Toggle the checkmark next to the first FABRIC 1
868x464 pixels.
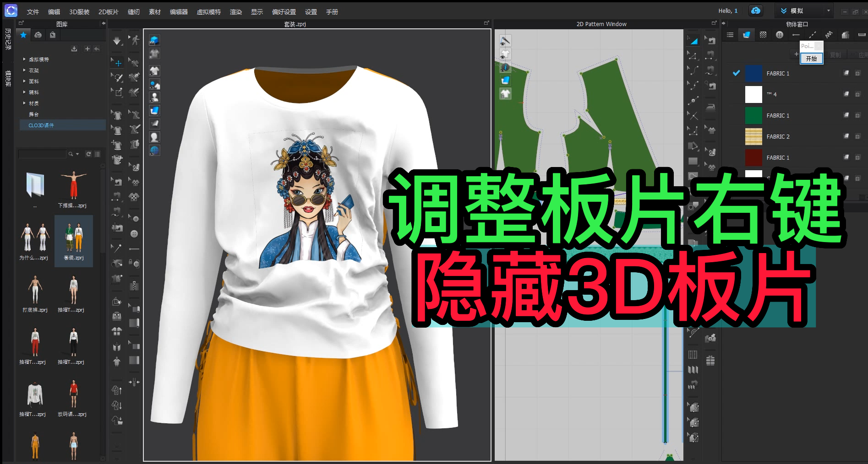(x=737, y=73)
